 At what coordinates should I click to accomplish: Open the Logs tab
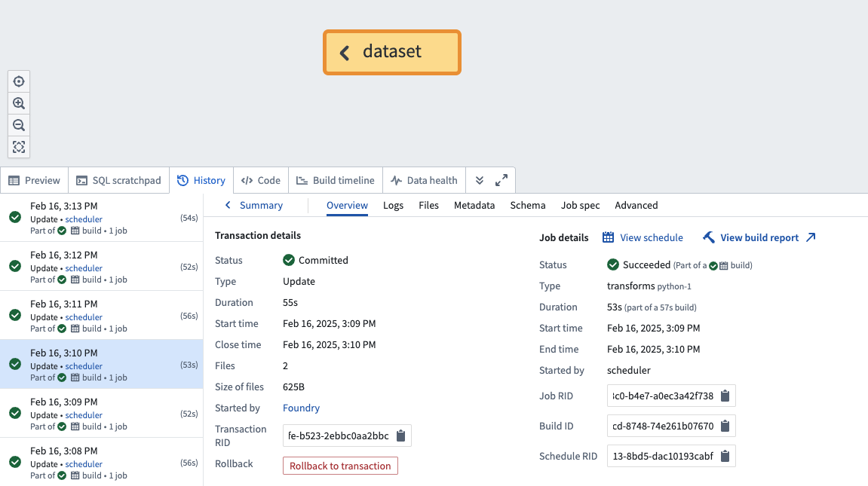click(x=393, y=205)
